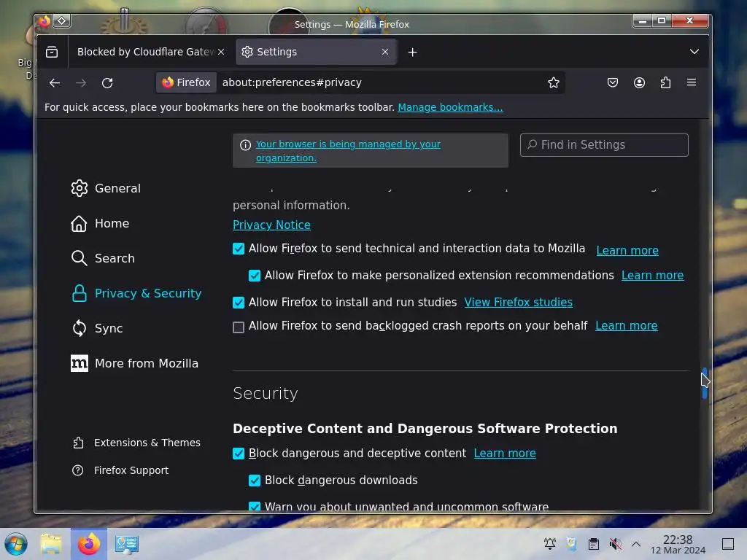The image size is (747, 560).
Task: Close the Blocked by Cloudflare Gateway tab
Action: point(221,52)
